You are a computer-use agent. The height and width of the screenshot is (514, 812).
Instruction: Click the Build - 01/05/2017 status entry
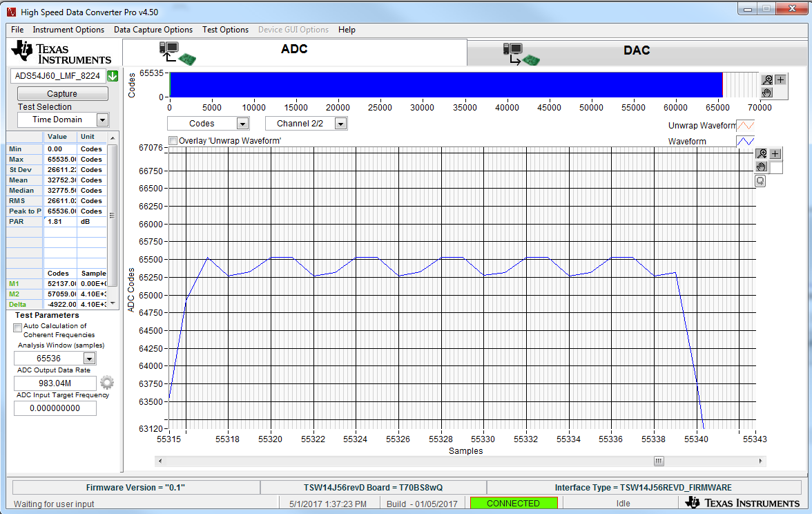(422, 504)
